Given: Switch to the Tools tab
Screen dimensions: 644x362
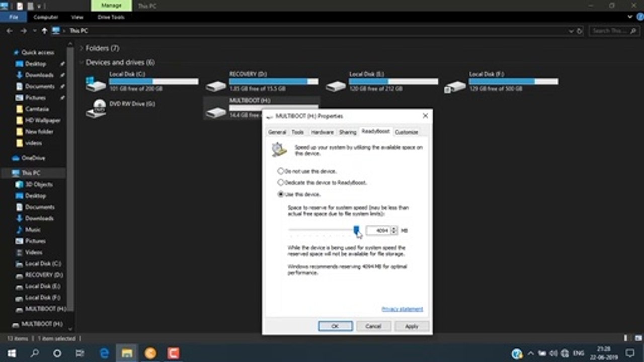Looking at the screenshot, I should point(297,132).
